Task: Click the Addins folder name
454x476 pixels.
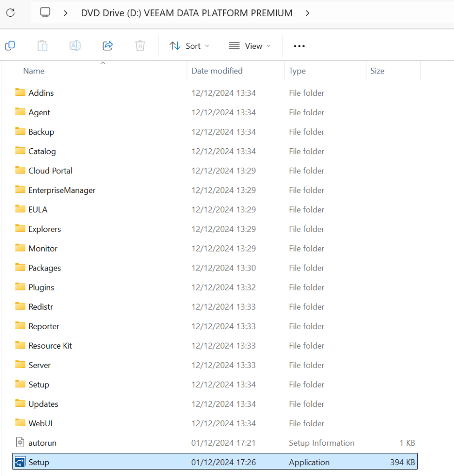Action: click(x=41, y=93)
